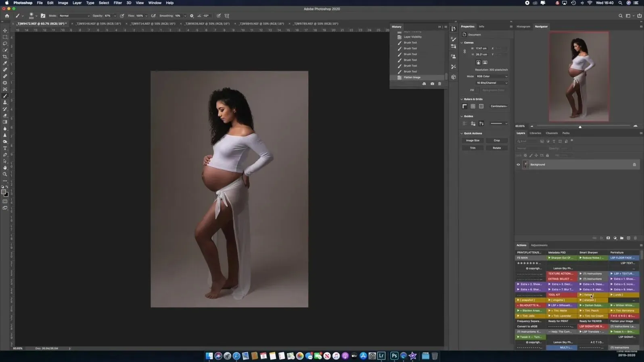
Task: Select the Flatten Image history state
Action: [x=412, y=77]
